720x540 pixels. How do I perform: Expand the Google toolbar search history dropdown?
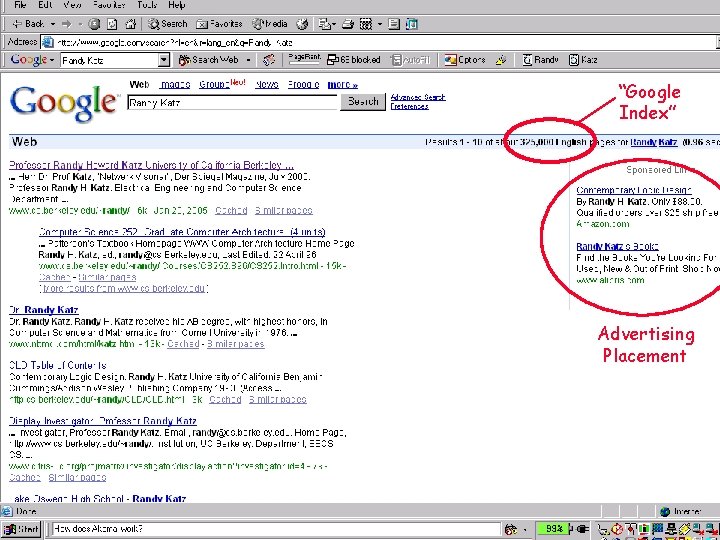click(x=164, y=60)
